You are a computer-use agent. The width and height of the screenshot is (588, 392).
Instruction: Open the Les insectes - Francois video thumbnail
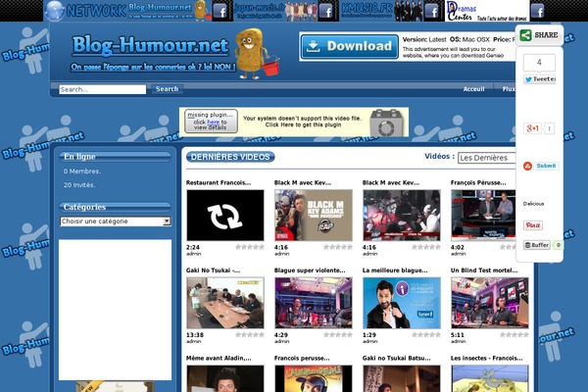[x=490, y=378]
